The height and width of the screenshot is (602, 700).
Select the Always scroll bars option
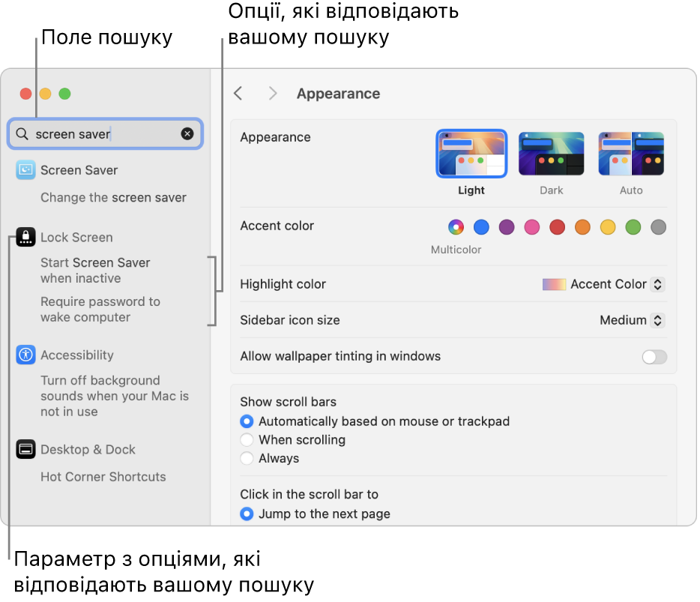point(247,458)
